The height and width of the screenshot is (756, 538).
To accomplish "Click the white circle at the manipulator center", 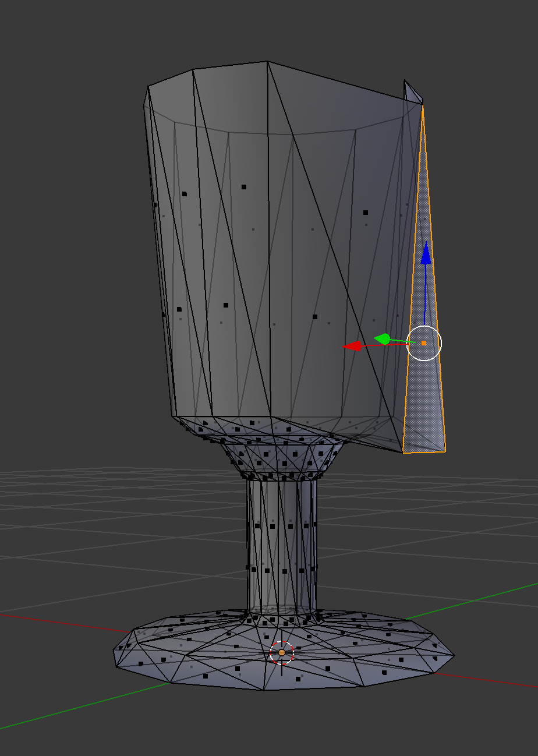I will [424, 343].
